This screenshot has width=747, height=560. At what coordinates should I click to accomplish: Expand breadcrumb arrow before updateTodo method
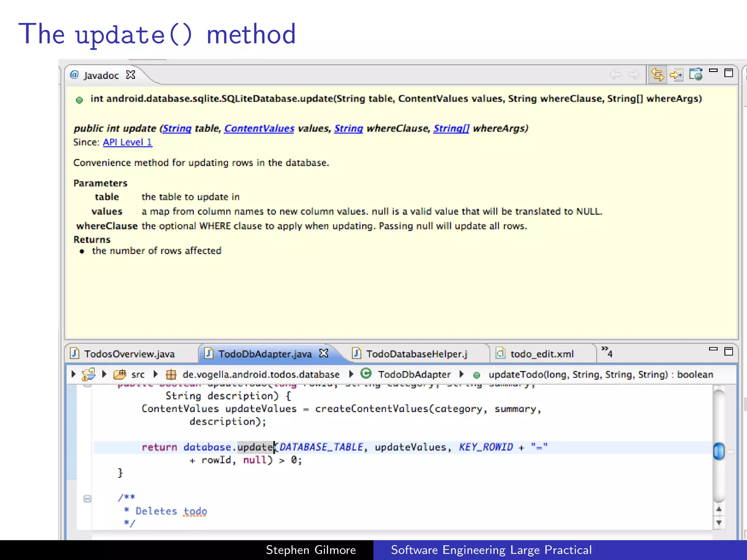point(461,374)
